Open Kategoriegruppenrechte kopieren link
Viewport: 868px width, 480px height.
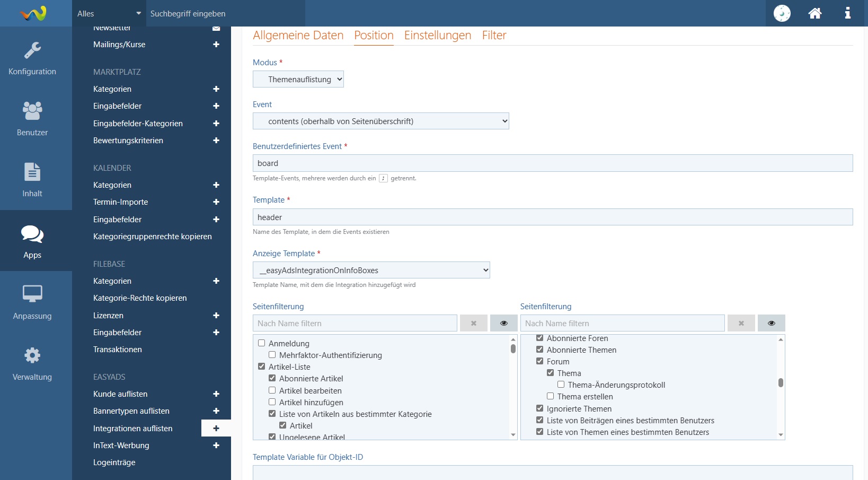153,237
